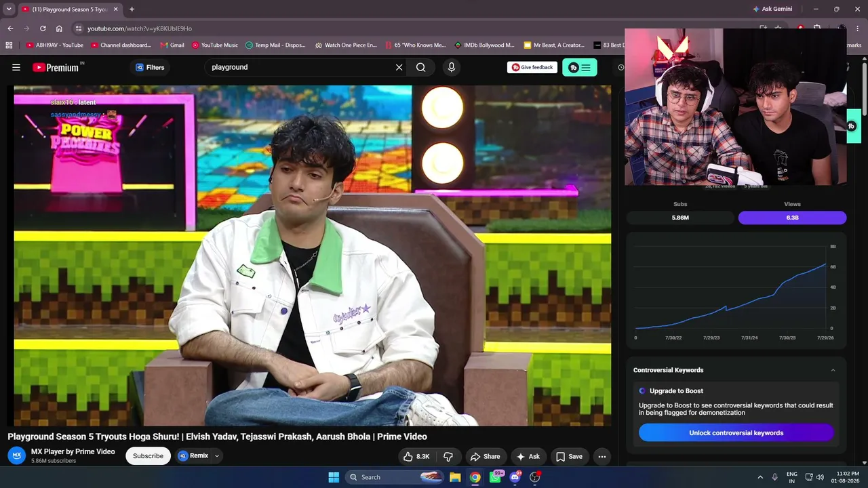Select the Subs 5.86M stat pill
The height and width of the screenshot is (488, 868).
pos(680,218)
